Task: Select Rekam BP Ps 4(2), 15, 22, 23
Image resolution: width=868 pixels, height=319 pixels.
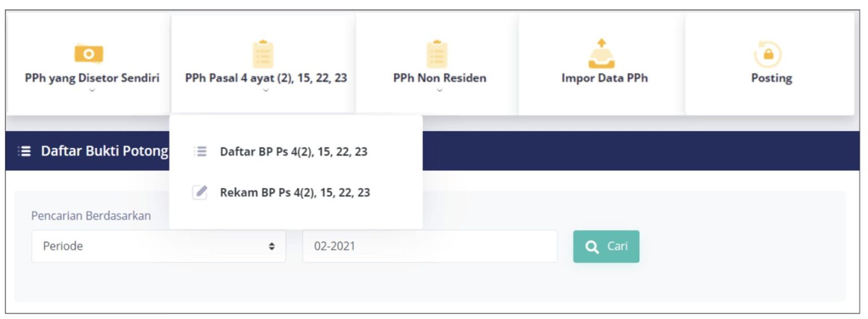Action: click(x=295, y=192)
